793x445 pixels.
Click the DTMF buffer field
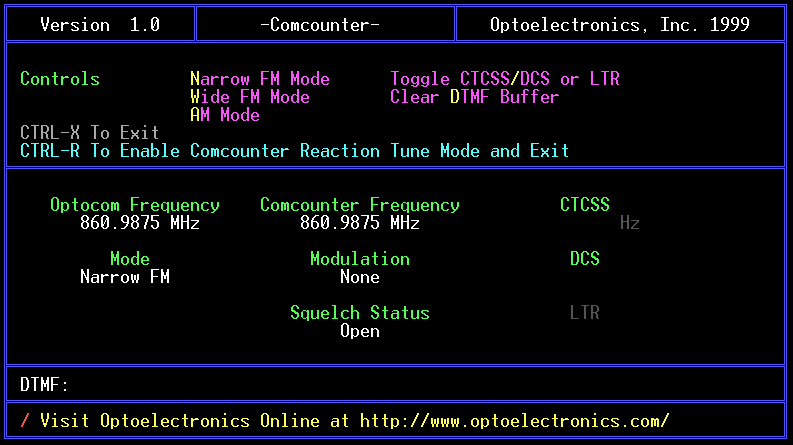pyautogui.click(x=400, y=384)
